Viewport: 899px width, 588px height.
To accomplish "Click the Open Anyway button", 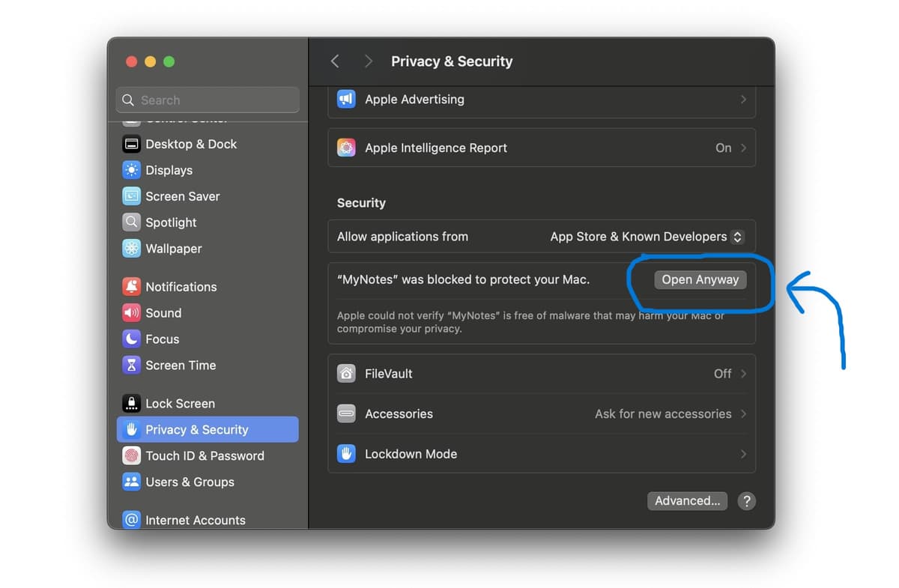I will click(700, 279).
